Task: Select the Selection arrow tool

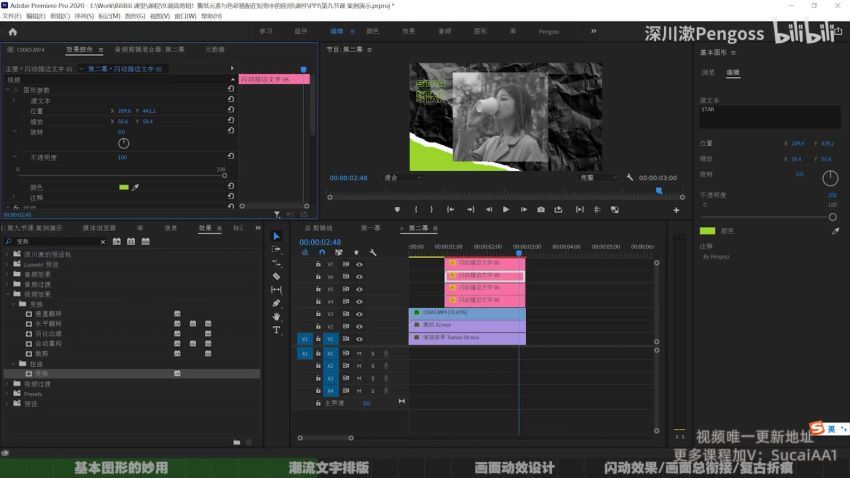Action: click(277, 236)
